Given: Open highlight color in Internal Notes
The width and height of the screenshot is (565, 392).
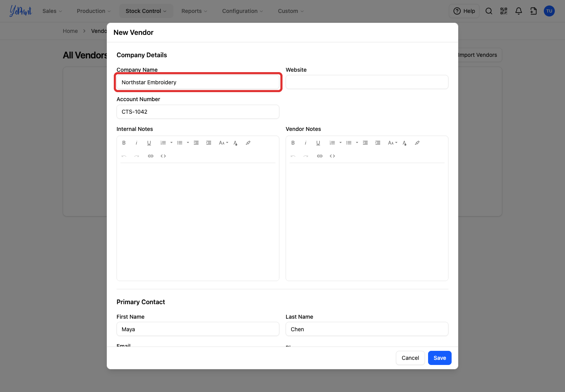Looking at the screenshot, I should (x=248, y=143).
